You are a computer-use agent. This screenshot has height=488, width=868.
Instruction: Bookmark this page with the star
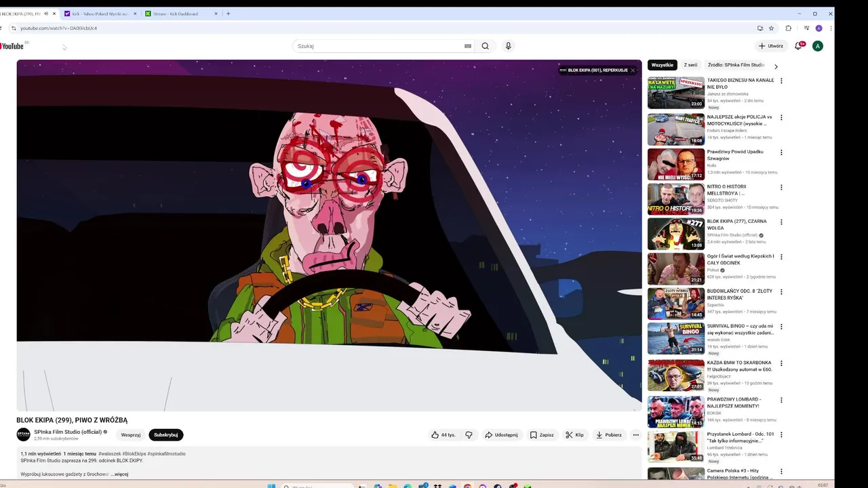(771, 28)
